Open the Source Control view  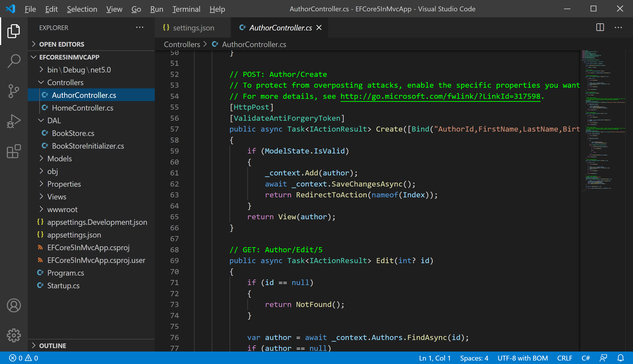(x=13, y=91)
